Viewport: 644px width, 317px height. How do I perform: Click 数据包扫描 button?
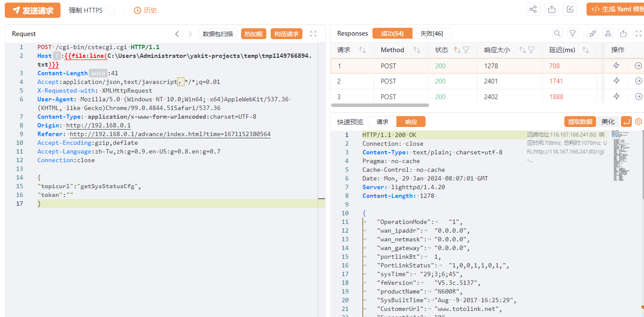coord(218,34)
